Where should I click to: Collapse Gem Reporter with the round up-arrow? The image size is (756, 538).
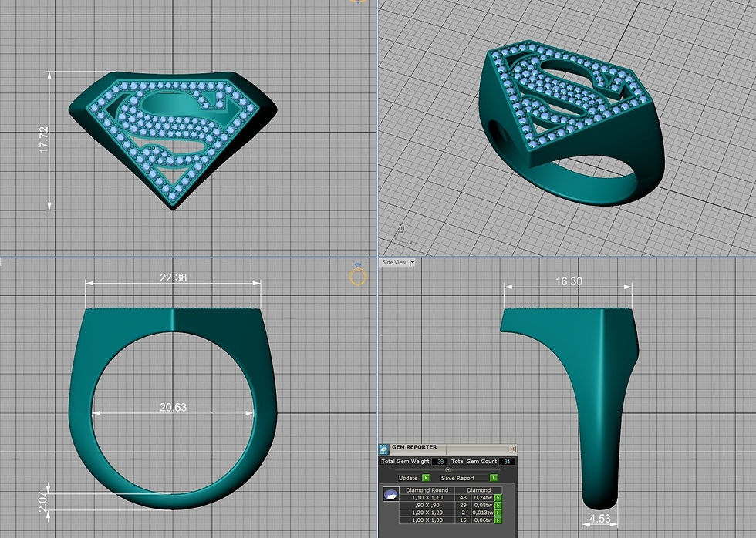click(447, 469)
